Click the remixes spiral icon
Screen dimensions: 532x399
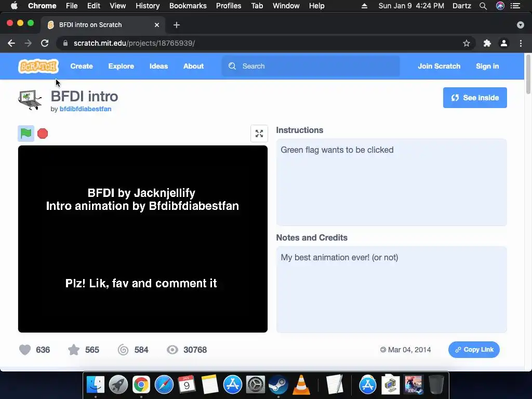pyautogui.click(x=123, y=350)
